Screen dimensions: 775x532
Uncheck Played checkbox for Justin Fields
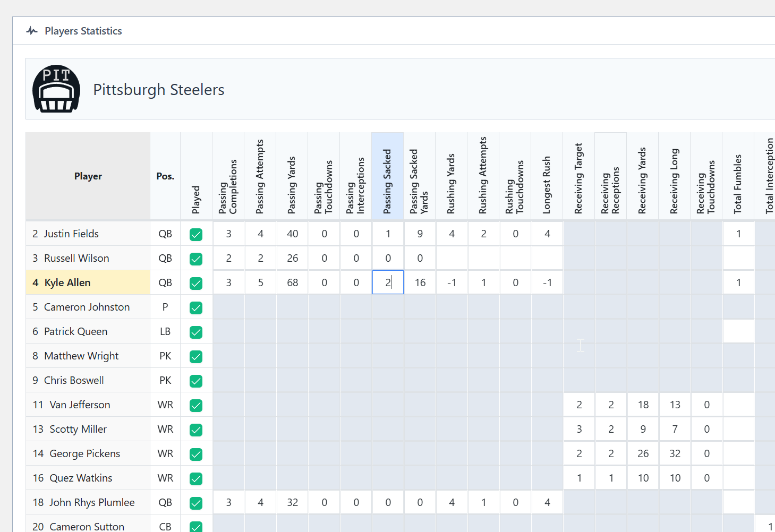click(196, 234)
